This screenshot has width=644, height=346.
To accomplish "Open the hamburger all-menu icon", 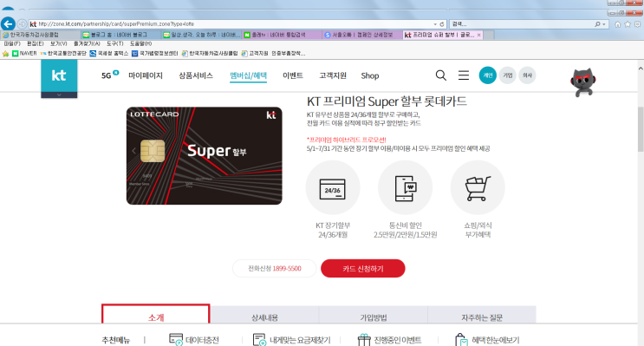I will click(464, 75).
